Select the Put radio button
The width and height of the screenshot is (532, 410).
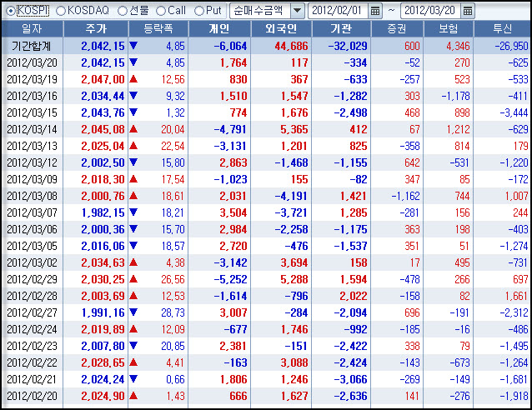coord(198,11)
